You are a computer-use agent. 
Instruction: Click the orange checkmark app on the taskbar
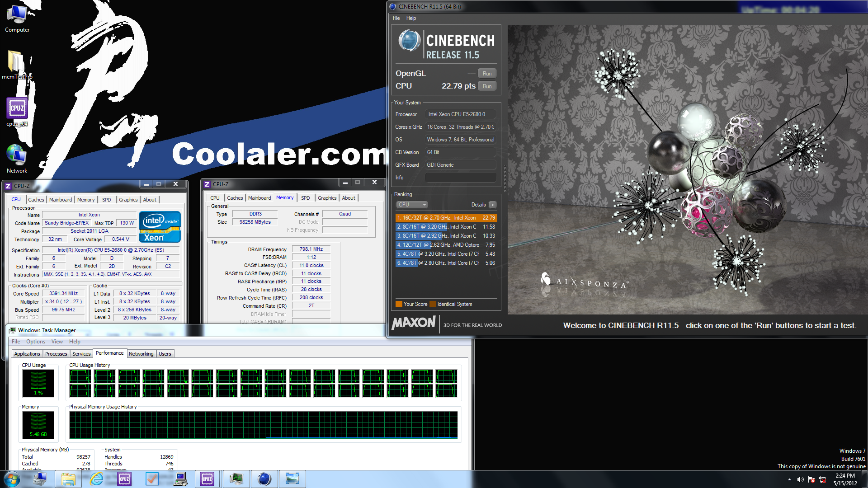pos(152,479)
